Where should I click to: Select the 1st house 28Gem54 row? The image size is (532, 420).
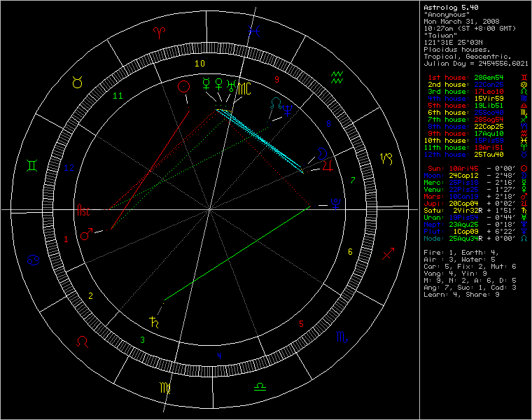coord(477,78)
